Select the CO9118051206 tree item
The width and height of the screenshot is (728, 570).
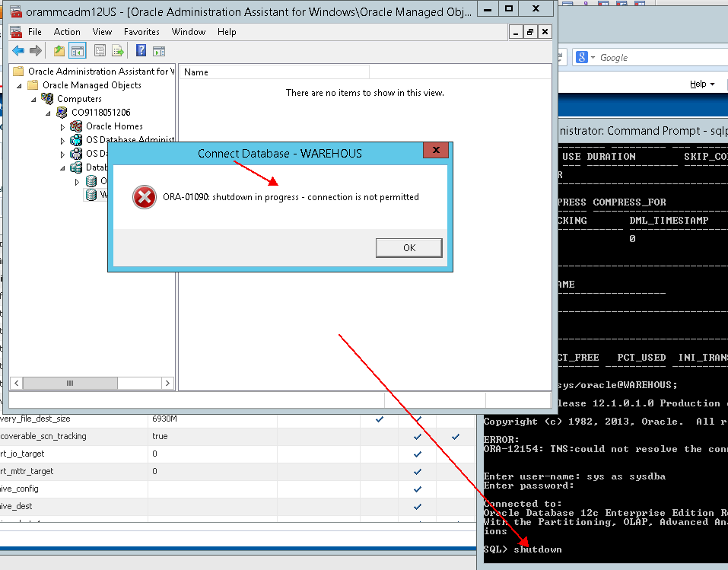100,112
